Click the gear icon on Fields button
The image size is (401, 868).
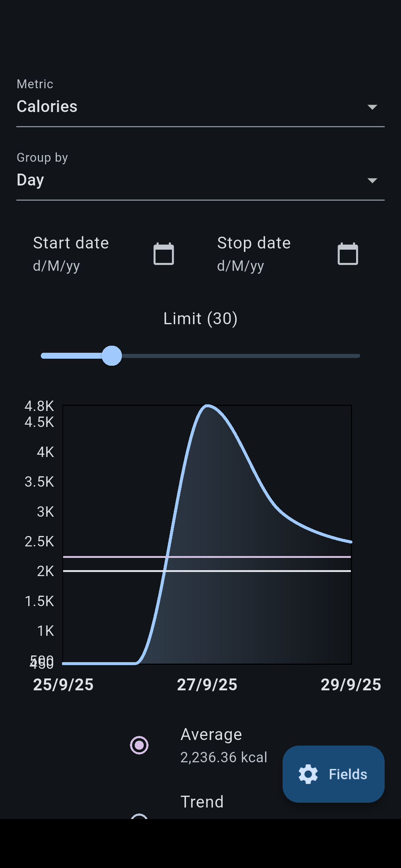tap(308, 774)
